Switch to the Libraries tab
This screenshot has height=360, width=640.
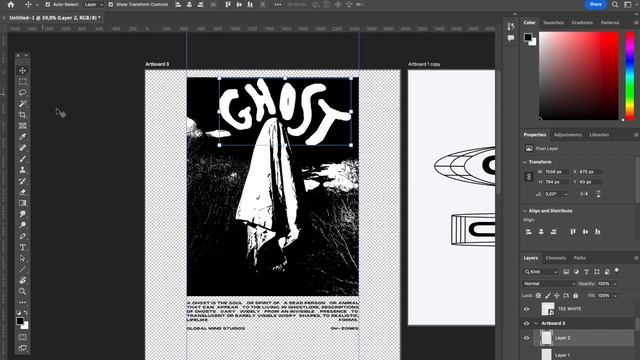click(599, 135)
